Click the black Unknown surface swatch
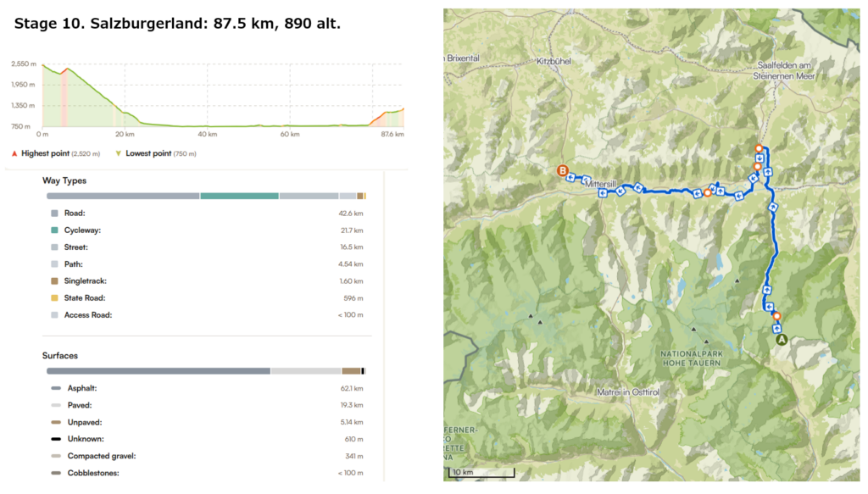 click(56, 439)
